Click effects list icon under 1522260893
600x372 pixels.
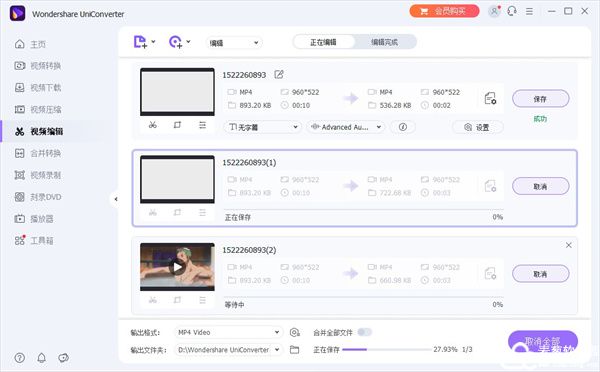(202, 125)
